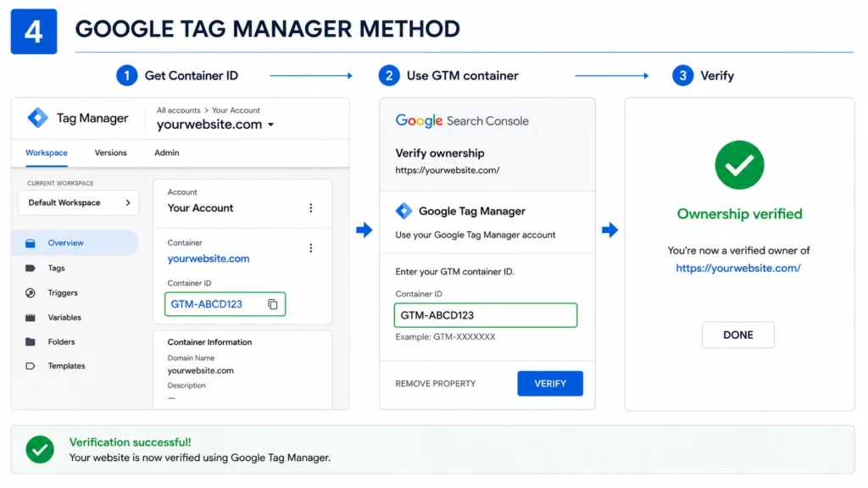Open the Admin tab
868x488 pixels.
coord(167,152)
